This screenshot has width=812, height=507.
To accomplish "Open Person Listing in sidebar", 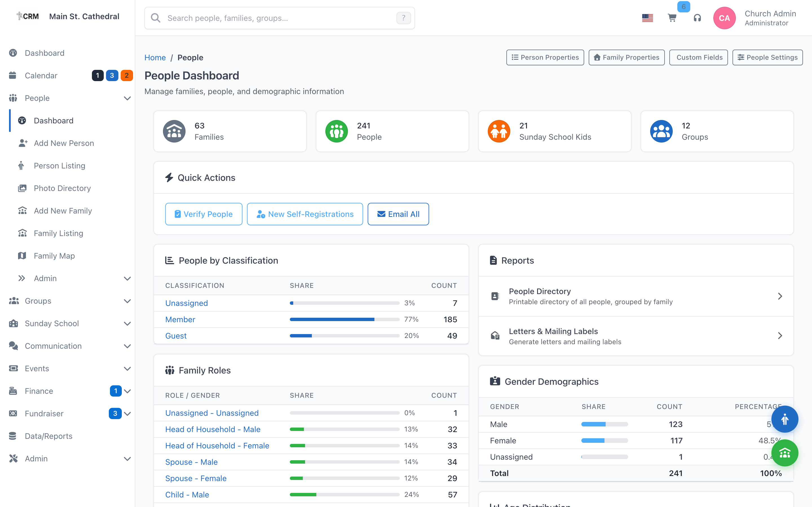I will pos(59,166).
